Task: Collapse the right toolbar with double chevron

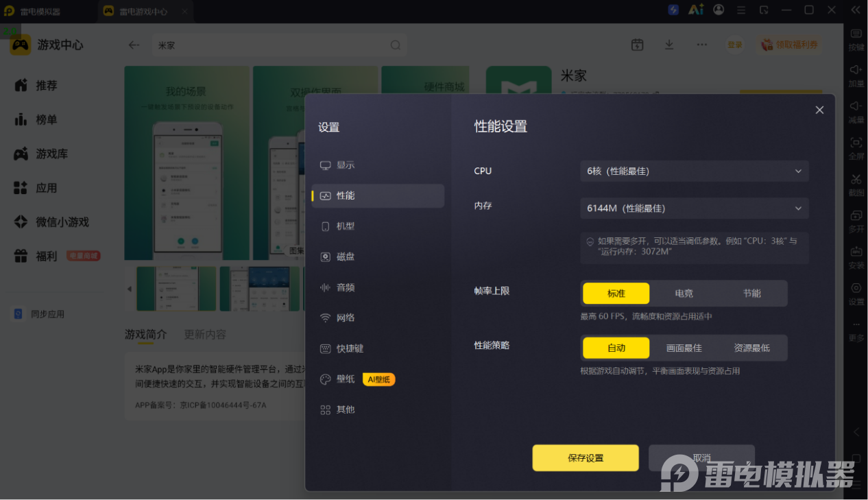Action: coord(855,10)
